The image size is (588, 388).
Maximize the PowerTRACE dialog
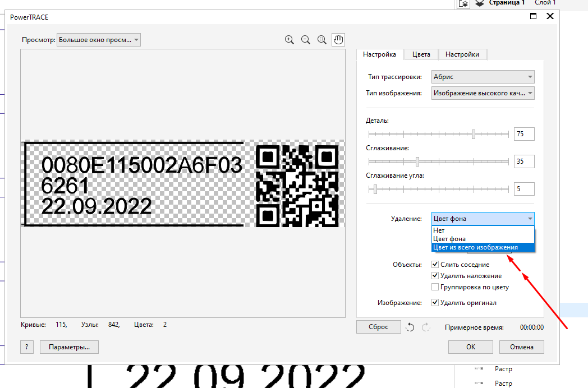pos(533,16)
